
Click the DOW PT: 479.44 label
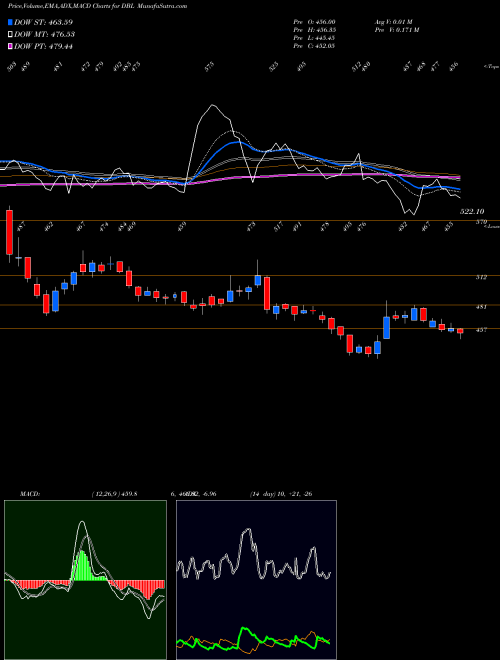tap(43, 46)
